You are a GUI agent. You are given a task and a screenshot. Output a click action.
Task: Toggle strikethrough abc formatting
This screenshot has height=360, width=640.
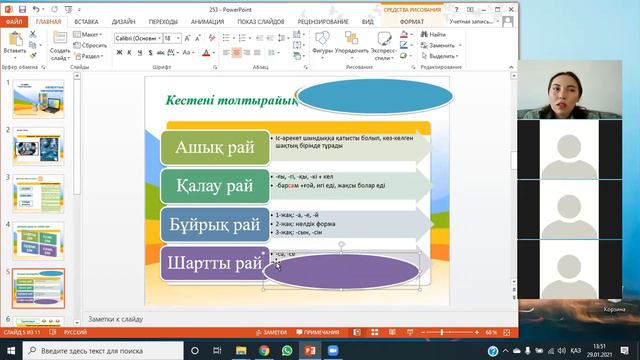pyautogui.click(x=160, y=53)
